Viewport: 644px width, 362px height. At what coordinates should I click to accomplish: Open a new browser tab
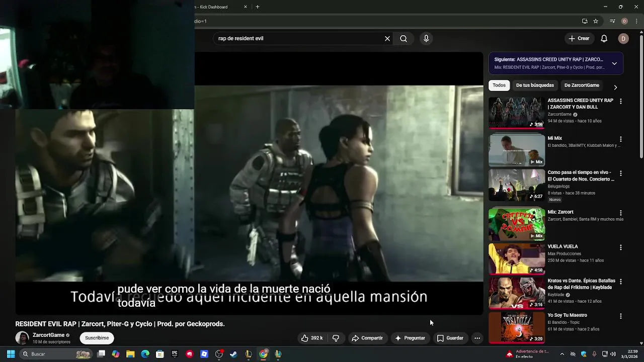pyautogui.click(x=257, y=7)
